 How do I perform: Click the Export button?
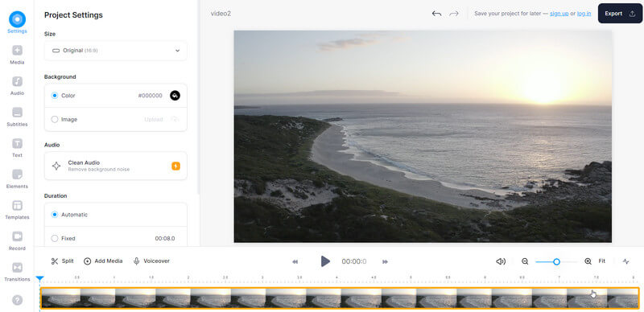620,14
